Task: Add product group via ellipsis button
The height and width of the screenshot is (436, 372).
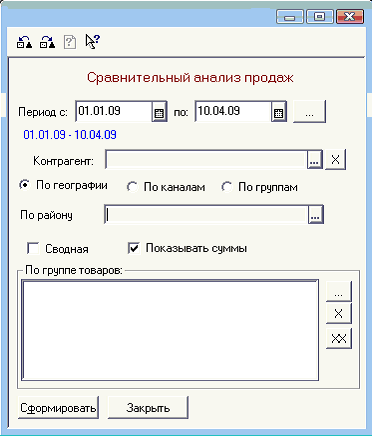Action: pos(338,292)
